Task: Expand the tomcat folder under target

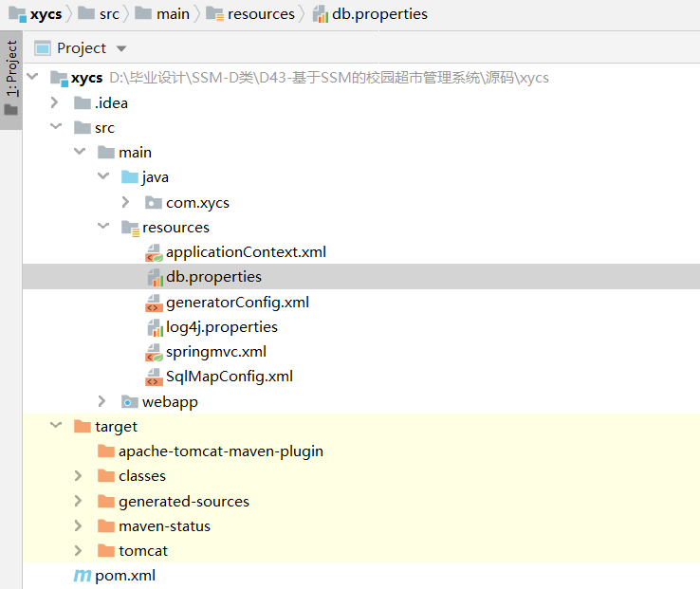Action: click(x=80, y=551)
